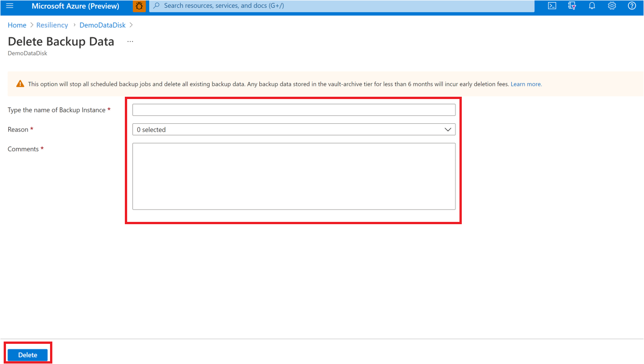Click the early deletion fees warning text
644x364 pixels.
point(269,84)
